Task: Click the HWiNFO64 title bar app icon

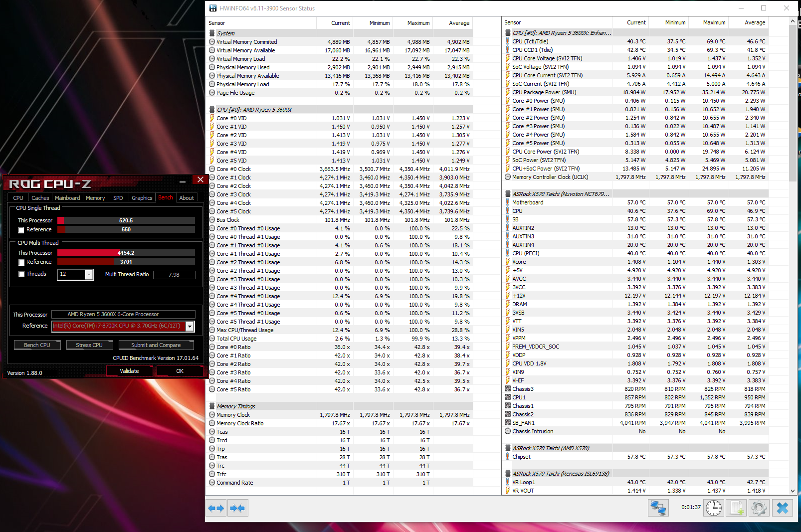Action: click(213, 8)
